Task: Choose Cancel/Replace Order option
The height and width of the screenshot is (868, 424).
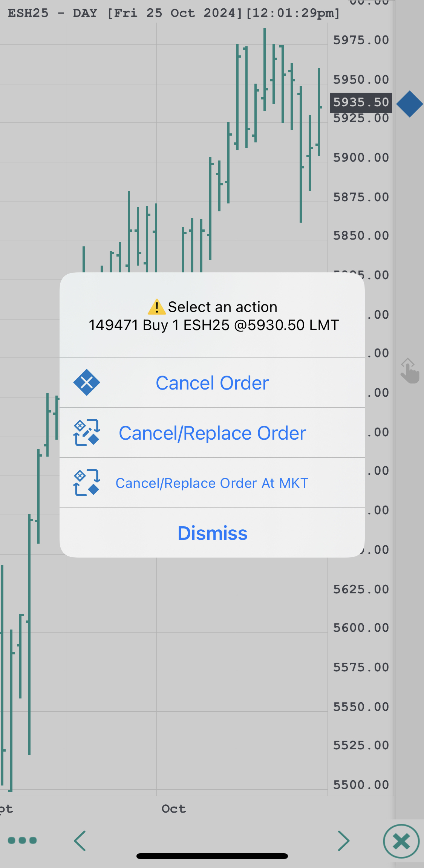Action: [x=212, y=433]
